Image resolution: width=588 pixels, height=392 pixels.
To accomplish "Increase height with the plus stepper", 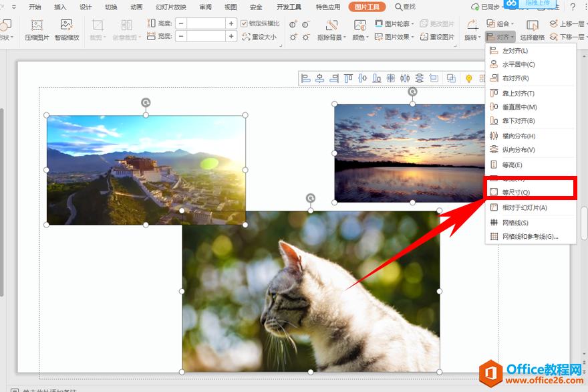I will click(231, 23).
